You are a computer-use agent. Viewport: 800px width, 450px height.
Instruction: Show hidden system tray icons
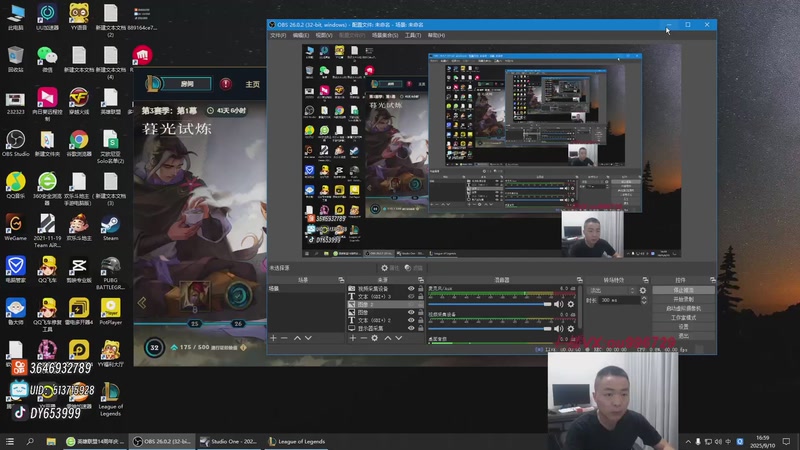(x=688, y=441)
